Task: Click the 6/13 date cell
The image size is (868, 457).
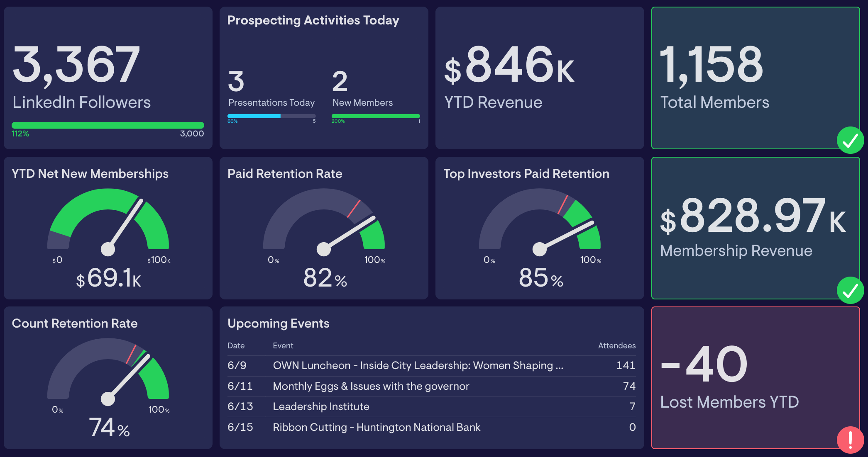Action: tap(240, 406)
